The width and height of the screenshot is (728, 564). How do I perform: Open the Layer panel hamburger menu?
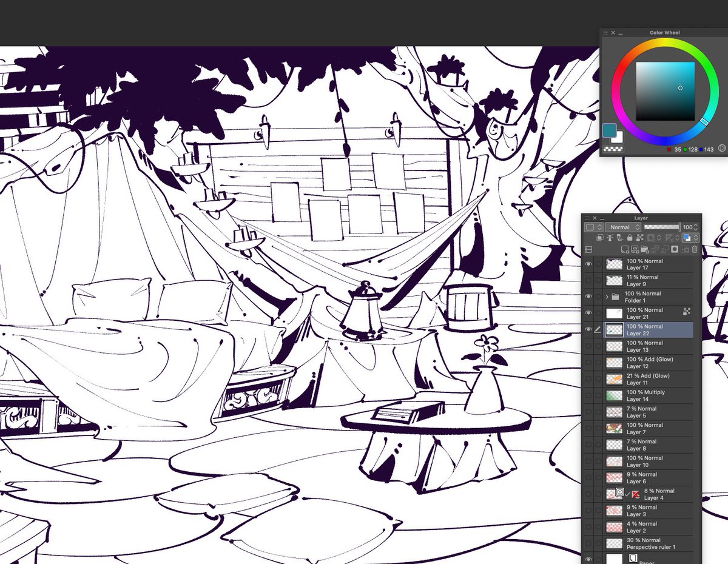[587, 218]
